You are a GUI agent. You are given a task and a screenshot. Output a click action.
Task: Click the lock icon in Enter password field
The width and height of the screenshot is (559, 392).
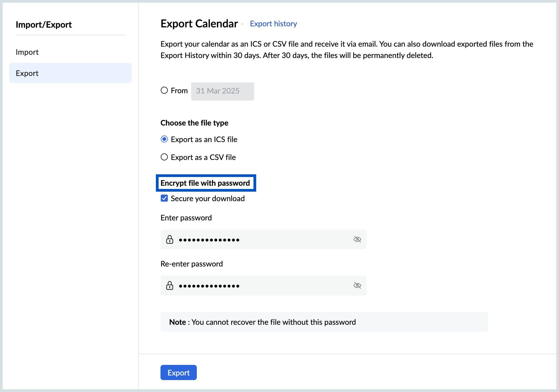[x=170, y=239]
